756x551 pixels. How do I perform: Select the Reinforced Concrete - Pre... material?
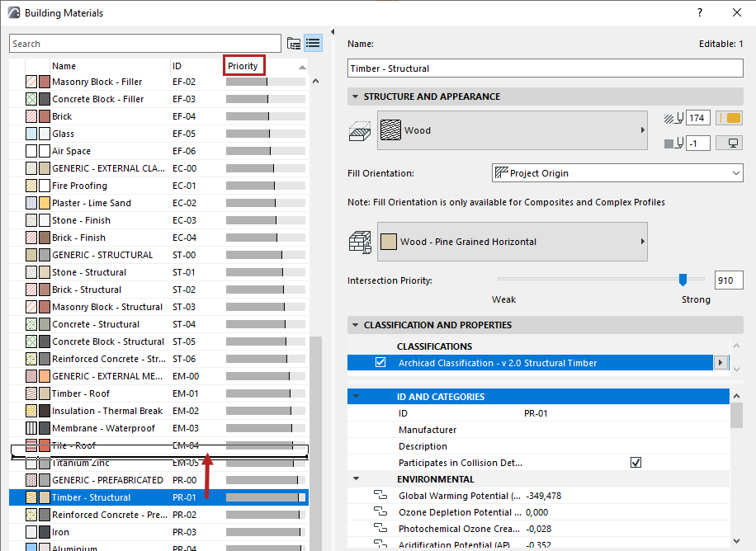point(158,515)
